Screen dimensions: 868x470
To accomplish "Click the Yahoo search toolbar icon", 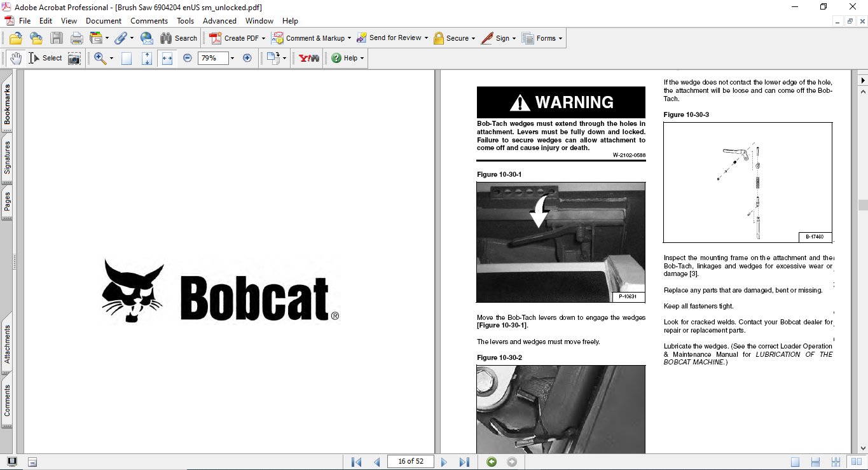I will tap(309, 58).
